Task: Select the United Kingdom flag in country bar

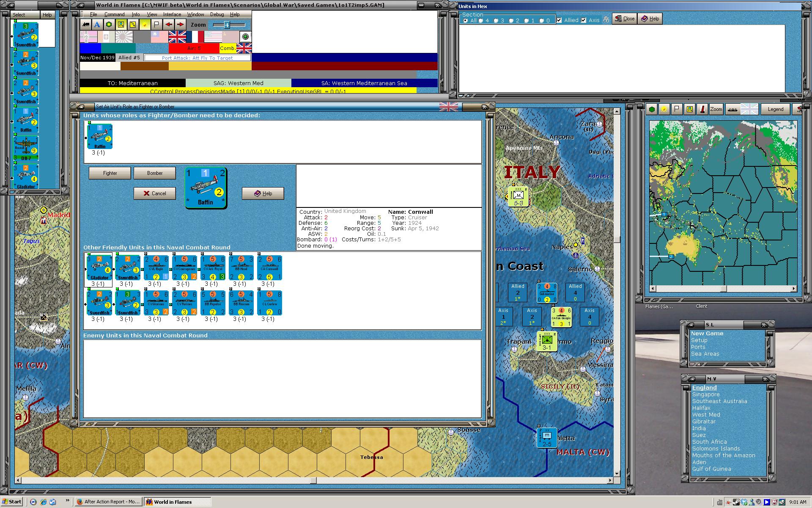Action: pos(177,37)
